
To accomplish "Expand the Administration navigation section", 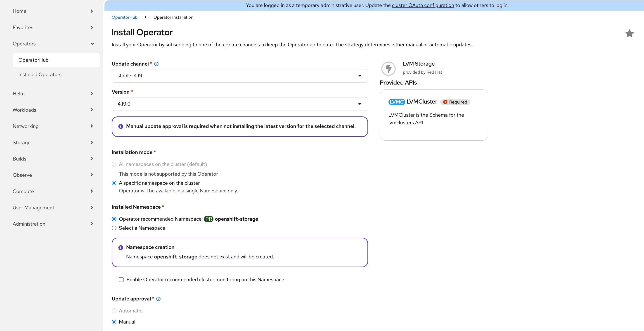I will tap(53, 224).
